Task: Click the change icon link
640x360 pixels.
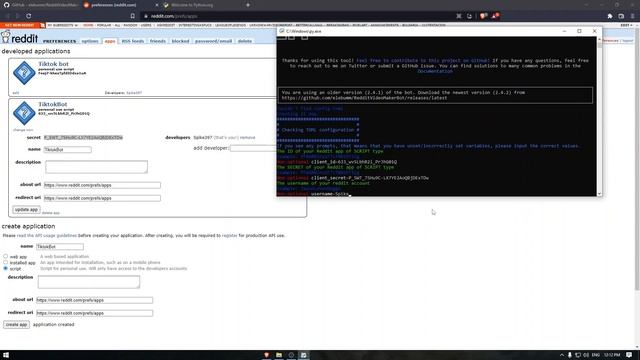Action: [23, 130]
